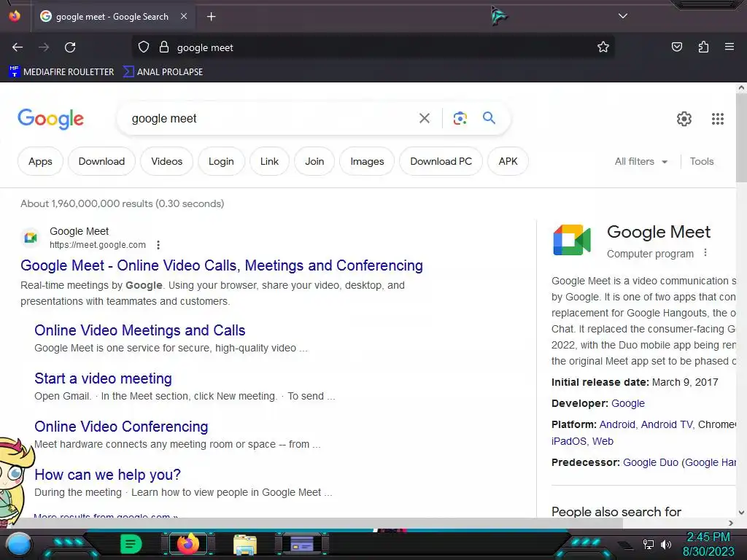Open the Web platform link
Image resolution: width=747 pixels, height=560 pixels.
coord(603,441)
